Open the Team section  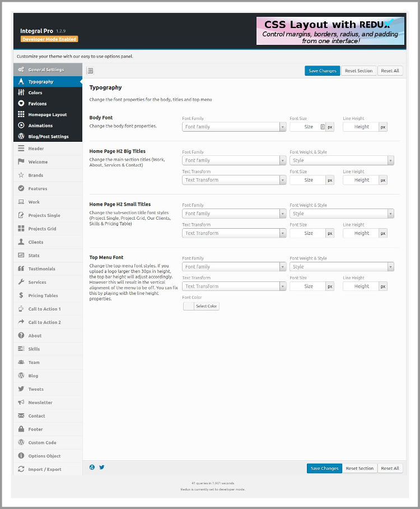pos(48,362)
